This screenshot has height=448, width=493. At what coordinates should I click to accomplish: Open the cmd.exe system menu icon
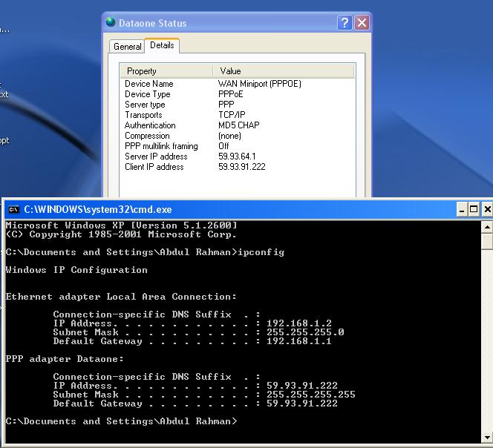[14, 210]
